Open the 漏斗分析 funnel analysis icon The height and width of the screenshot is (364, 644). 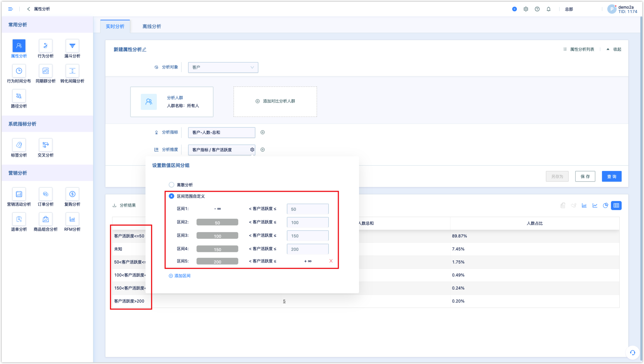coord(72,46)
